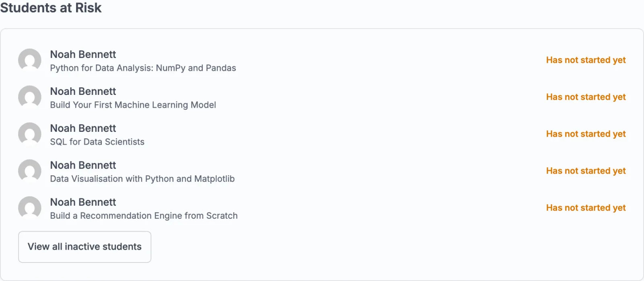Click avatar beside Build Your First Machine Learning Model
The width and height of the screenshot is (644, 281).
[30, 97]
